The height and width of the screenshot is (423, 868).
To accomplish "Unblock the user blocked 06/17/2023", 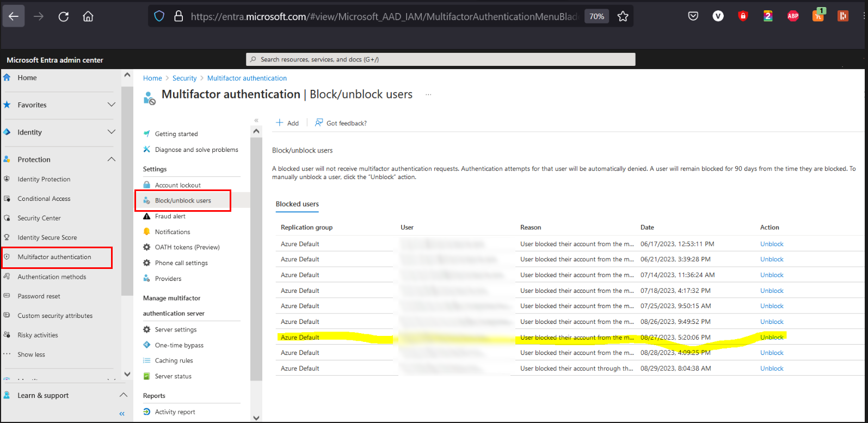I will tap(772, 244).
